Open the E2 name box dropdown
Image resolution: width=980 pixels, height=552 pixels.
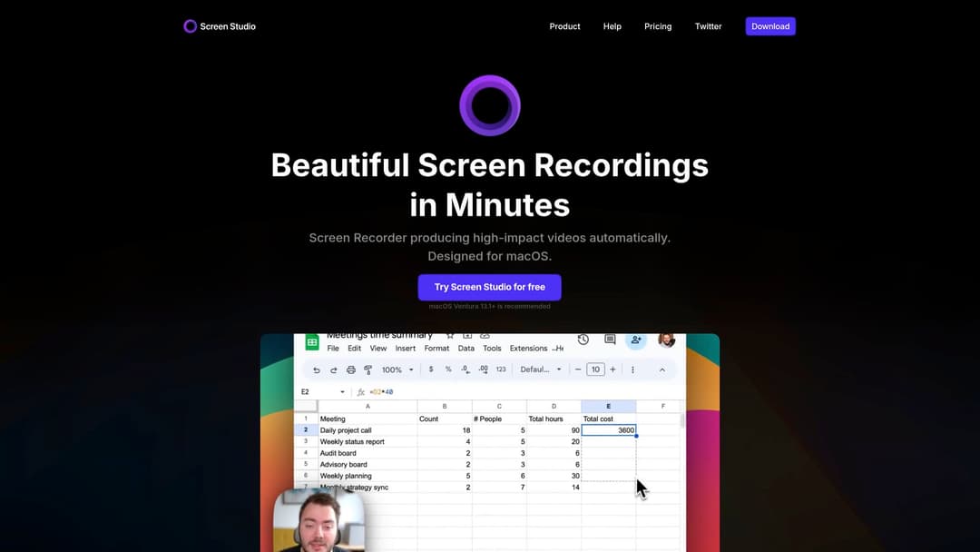(342, 392)
